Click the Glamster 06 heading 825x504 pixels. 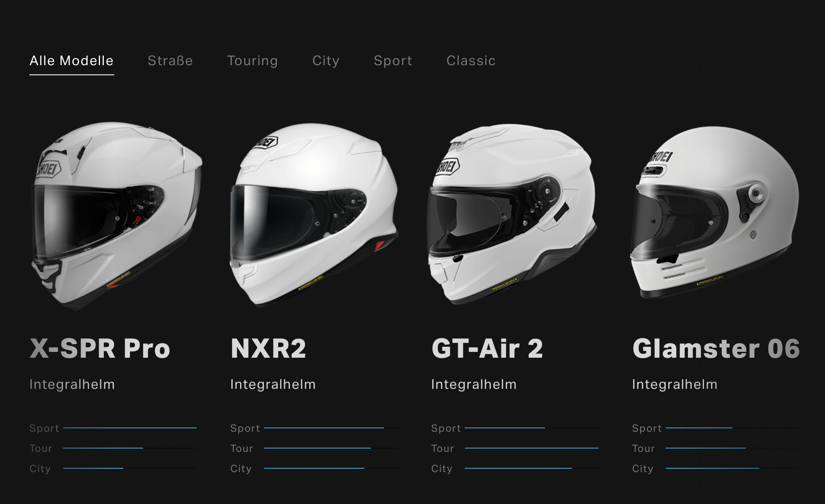click(716, 348)
